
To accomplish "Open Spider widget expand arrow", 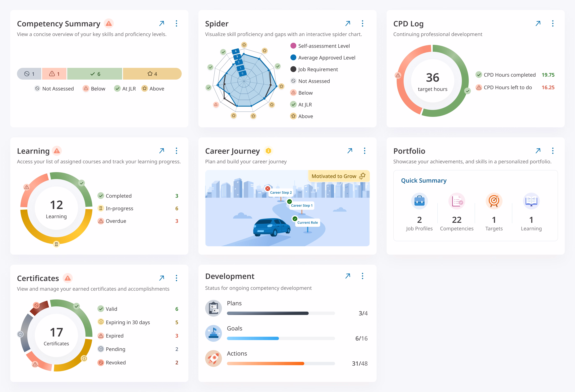I will click(x=348, y=23).
